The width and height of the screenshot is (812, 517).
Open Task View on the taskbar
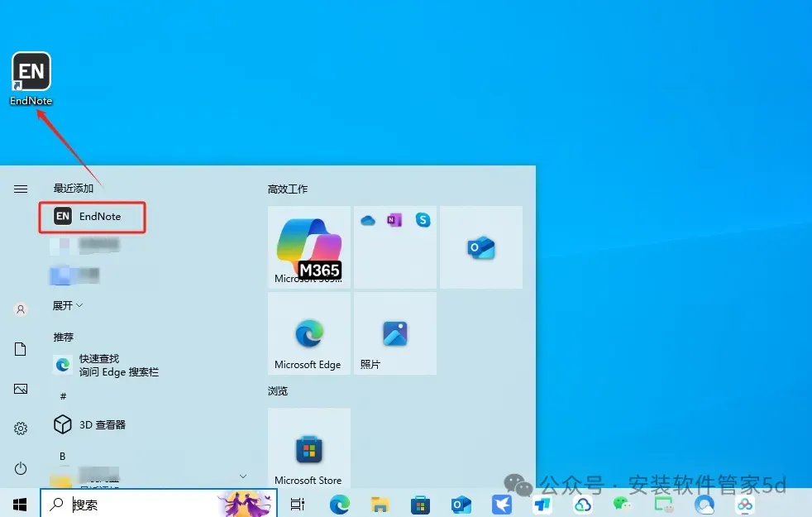298,504
